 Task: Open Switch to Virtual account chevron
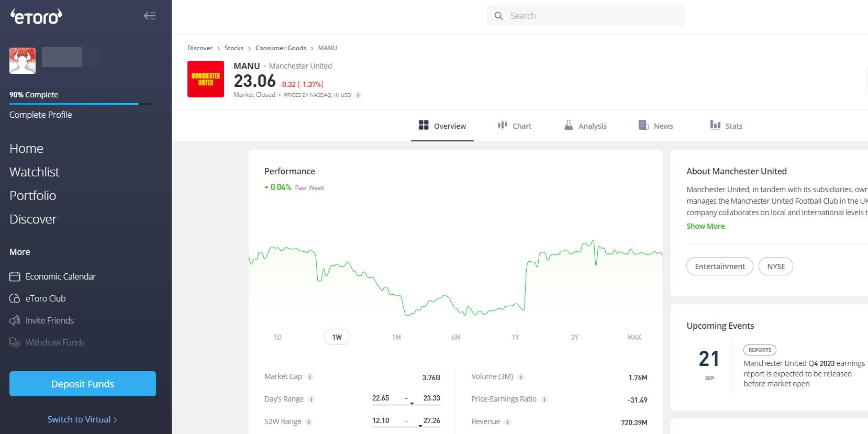[115, 420]
